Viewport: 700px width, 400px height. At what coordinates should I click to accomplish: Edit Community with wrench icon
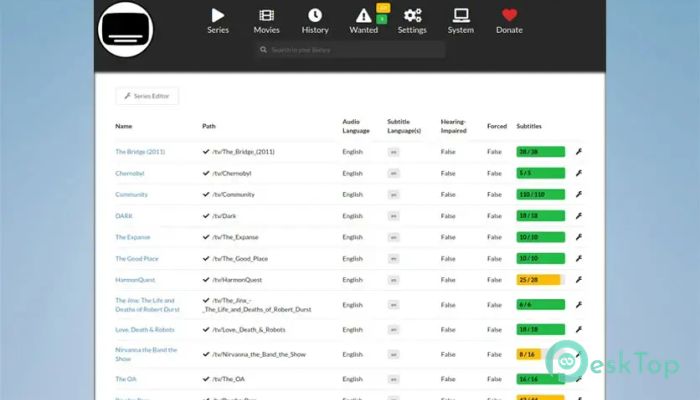[x=579, y=194]
